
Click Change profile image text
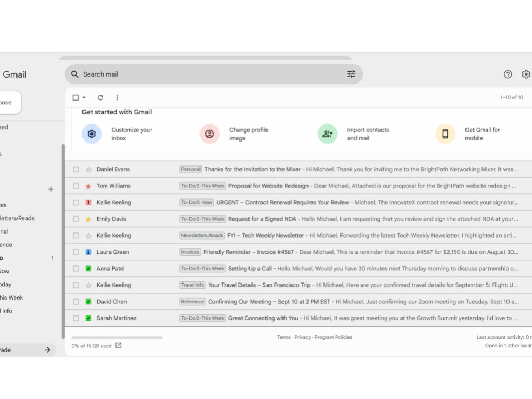pos(248,134)
